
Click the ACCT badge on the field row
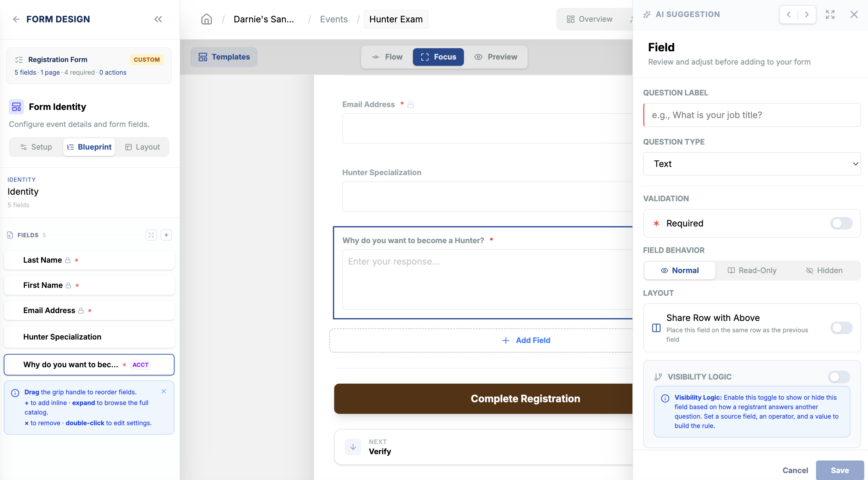140,365
